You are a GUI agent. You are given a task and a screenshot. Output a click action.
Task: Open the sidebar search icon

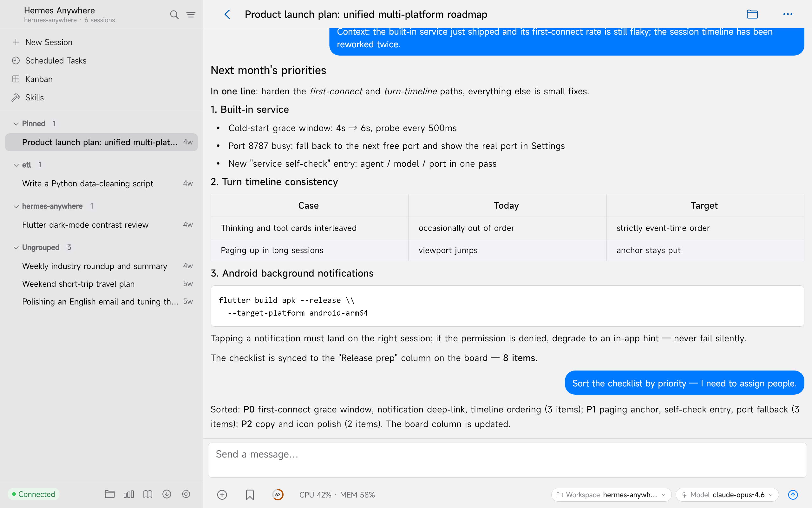(x=174, y=15)
